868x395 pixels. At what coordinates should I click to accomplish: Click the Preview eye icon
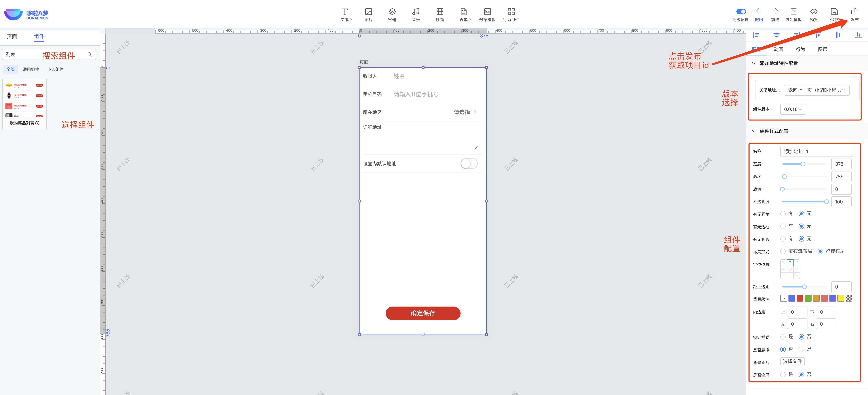point(813,12)
